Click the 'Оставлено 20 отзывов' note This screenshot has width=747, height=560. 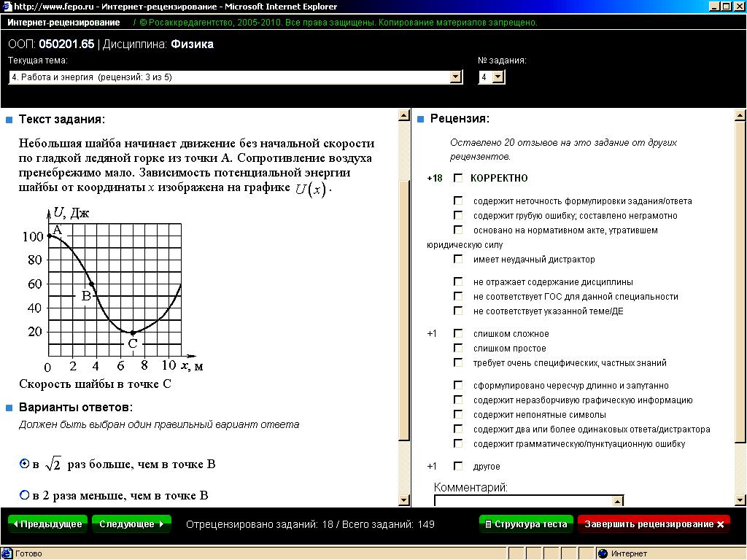click(563, 149)
